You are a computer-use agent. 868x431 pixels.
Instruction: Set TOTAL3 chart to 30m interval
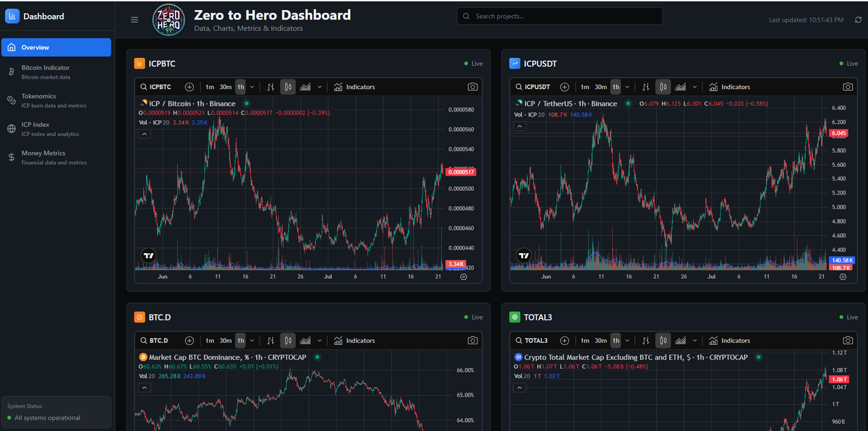601,341
